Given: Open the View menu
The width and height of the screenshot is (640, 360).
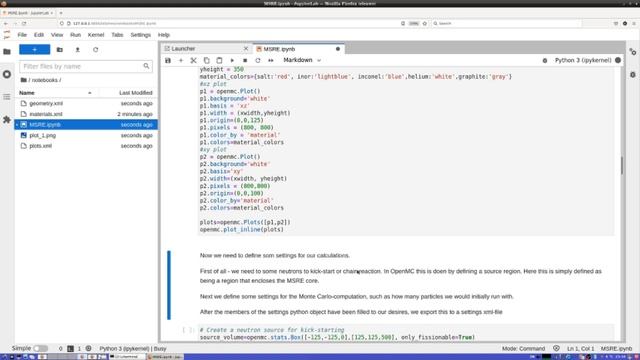Looking at the screenshot, I should tap(57, 35).
